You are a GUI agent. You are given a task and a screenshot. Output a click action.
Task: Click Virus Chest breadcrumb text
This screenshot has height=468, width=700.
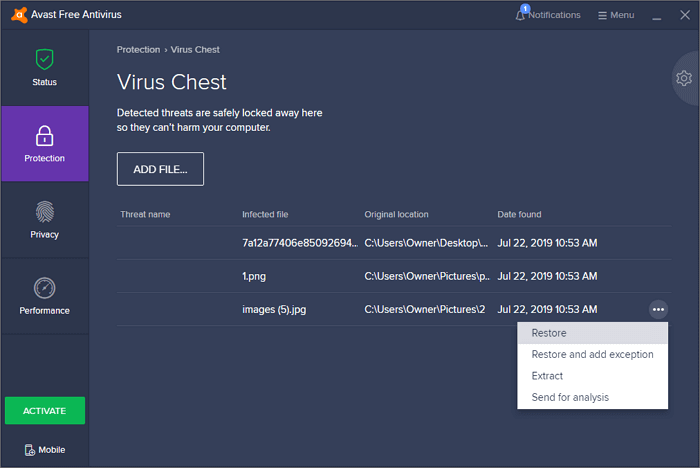[195, 50]
